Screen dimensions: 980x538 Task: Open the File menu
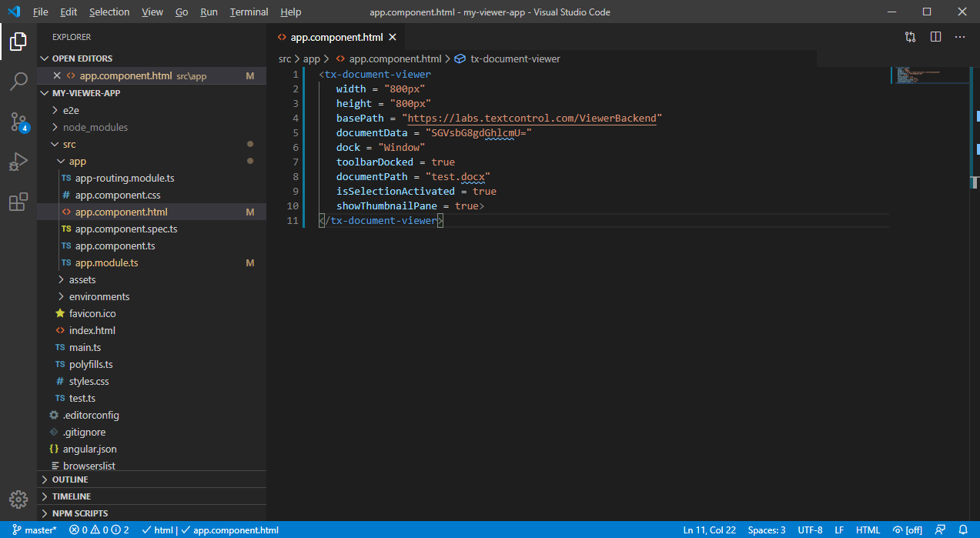[41, 12]
